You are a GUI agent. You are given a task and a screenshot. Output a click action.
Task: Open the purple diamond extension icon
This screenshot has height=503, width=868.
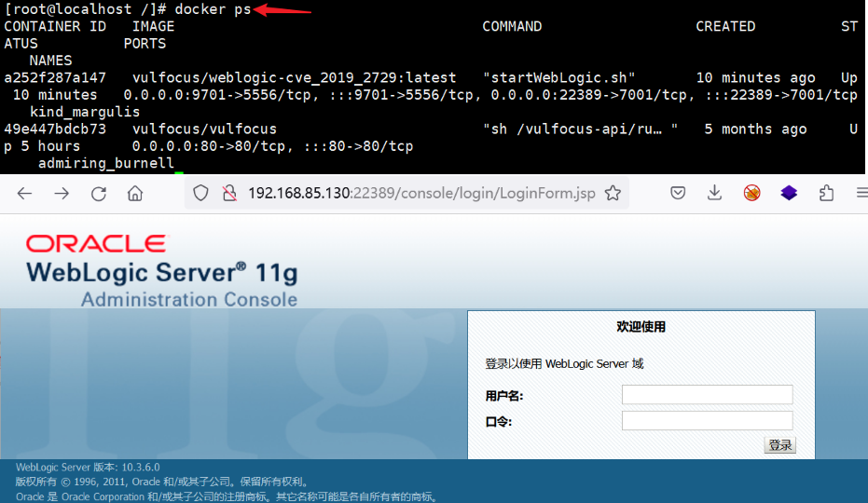789,193
